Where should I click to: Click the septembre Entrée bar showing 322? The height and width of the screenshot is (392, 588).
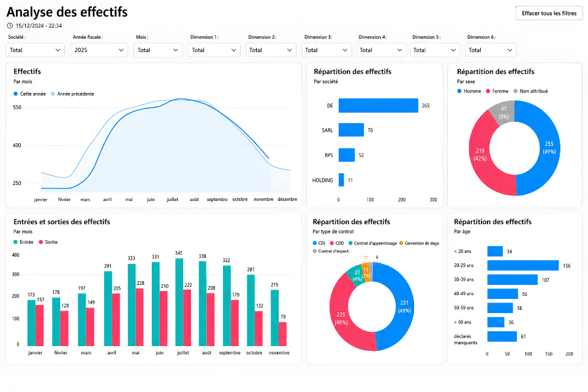coord(227,306)
